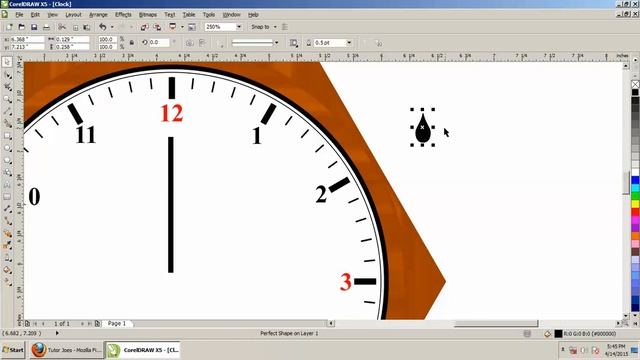Click the rotation angle field
The width and height of the screenshot is (640, 360).
(x=159, y=42)
